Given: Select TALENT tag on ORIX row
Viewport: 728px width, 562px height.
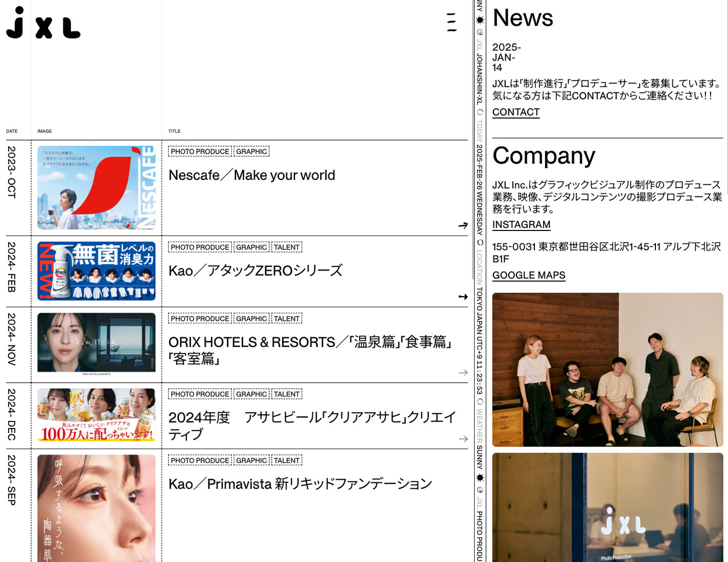Looking at the screenshot, I should coord(287,319).
